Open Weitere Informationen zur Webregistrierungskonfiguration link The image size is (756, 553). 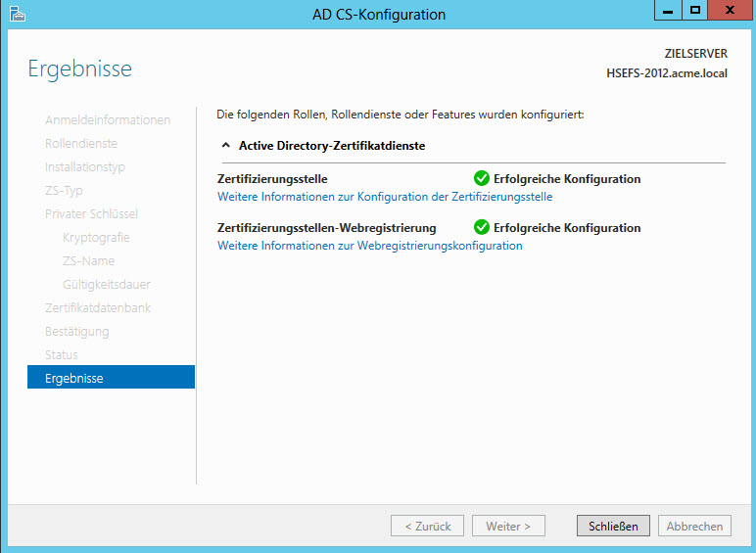pyautogui.click(x=370, y=246)
